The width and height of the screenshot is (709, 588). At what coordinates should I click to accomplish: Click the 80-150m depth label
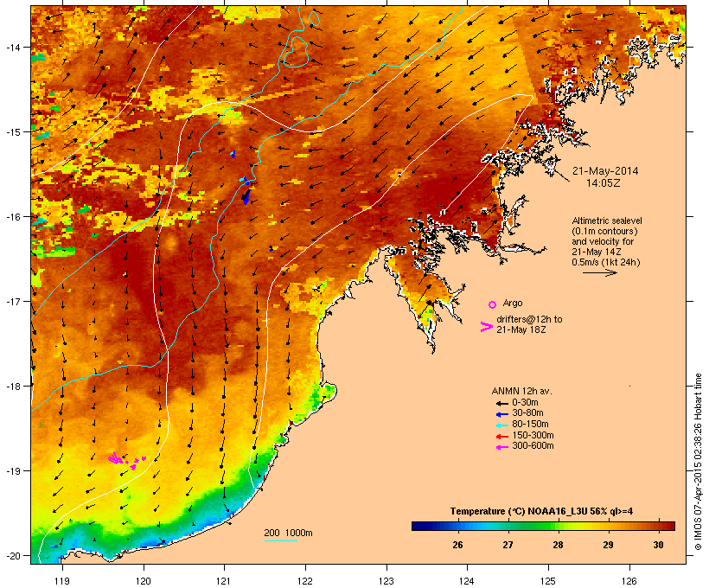[530, 425]
